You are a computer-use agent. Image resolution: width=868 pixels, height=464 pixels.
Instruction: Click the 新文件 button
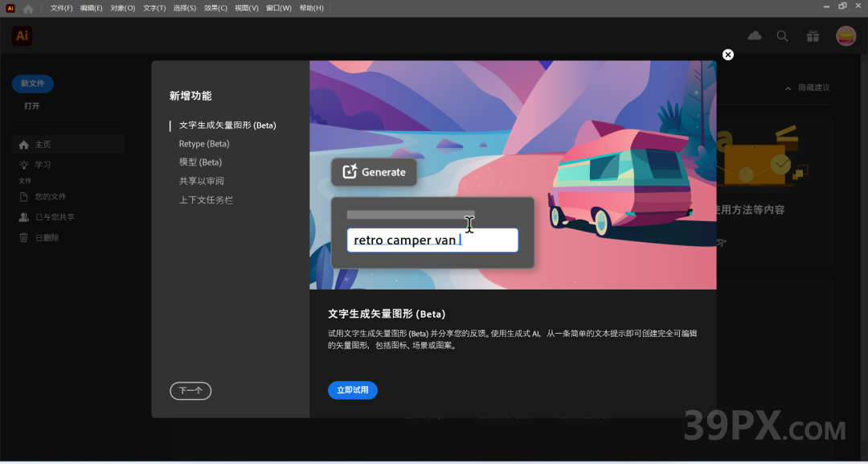point(33,84)
